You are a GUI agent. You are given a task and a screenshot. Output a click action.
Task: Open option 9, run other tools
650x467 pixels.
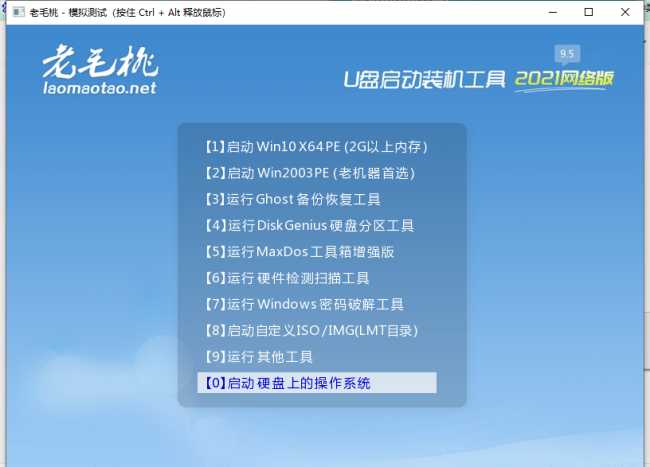[259, 357]
